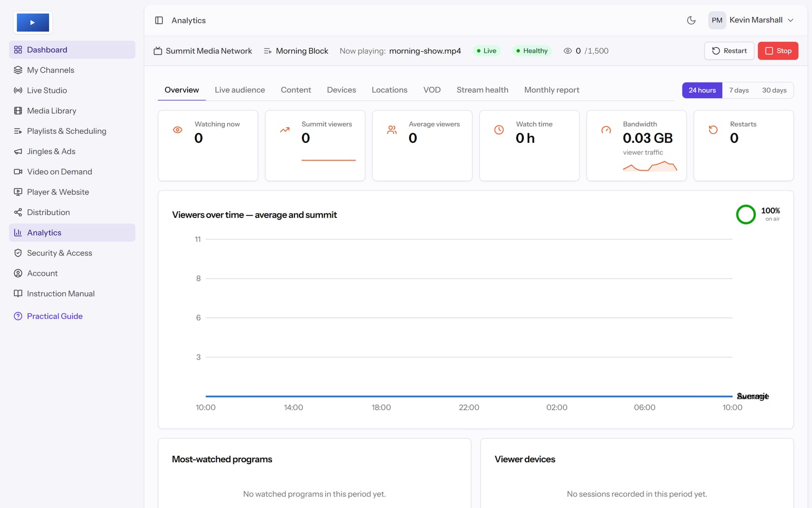The height and width of the screenshot is (508, 812).
Task: Switch to the Content tab
Action: [296, 90]
